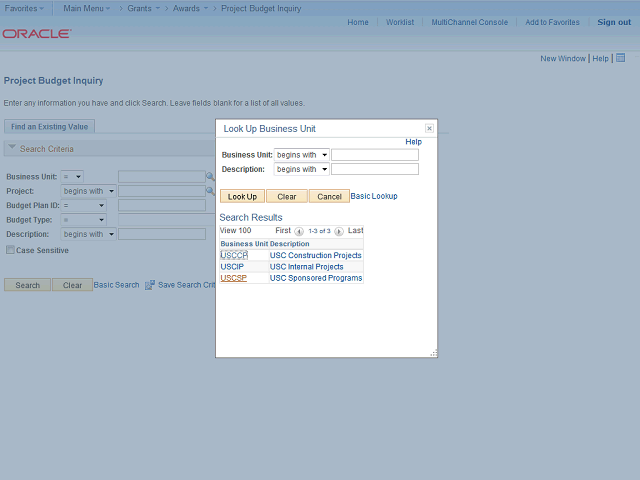Click the New Window link
Viewport: 640px width, 480px height.
563,58
